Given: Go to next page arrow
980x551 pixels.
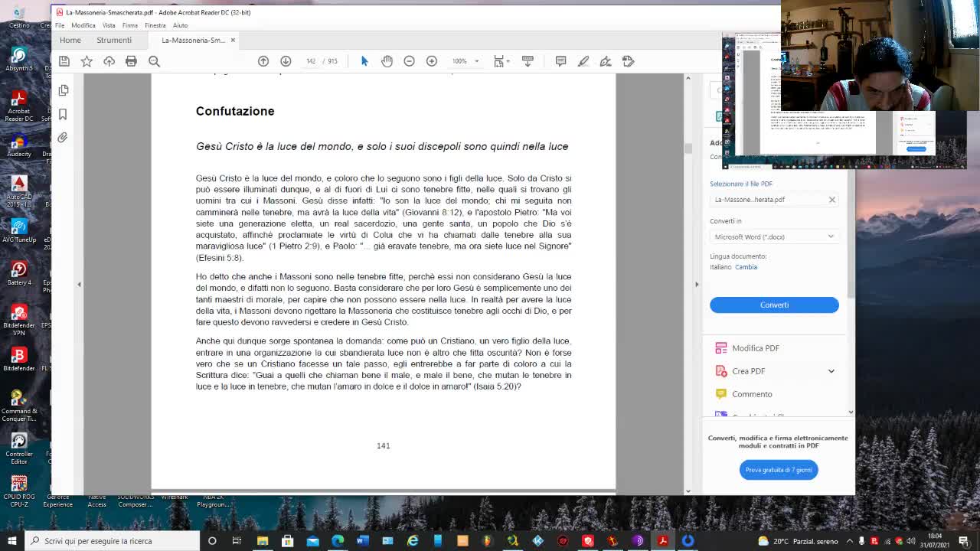Looking at the screenshot, I should pyautogui.click(x=286, y=61).
